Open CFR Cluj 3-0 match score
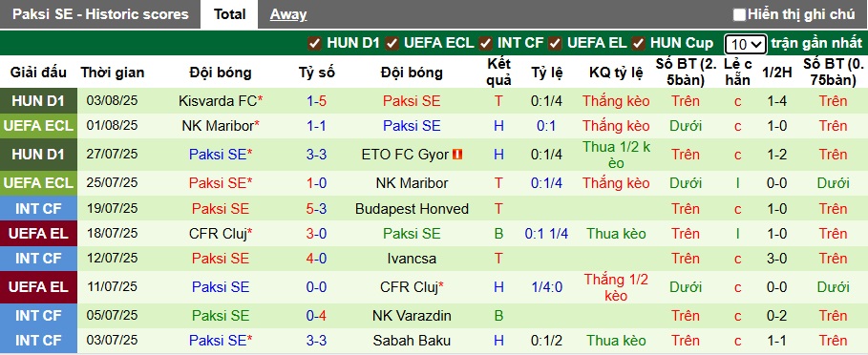 [317, 234]
